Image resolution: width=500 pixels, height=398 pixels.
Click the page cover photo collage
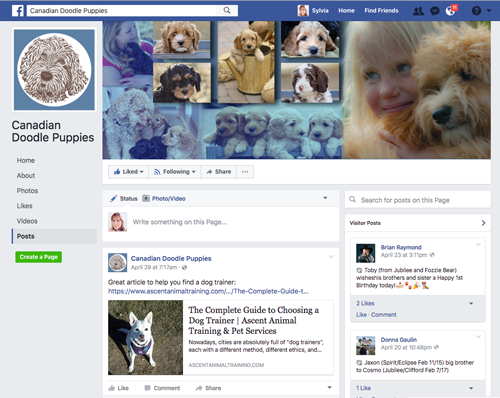coord(296,90)
